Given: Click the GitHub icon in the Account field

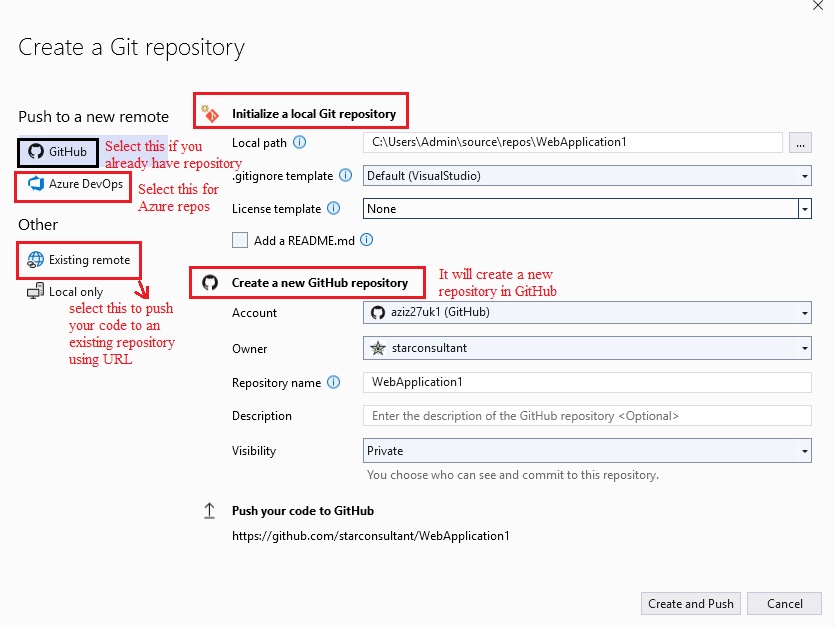Looking at the screenshot, I should (378, 313).
